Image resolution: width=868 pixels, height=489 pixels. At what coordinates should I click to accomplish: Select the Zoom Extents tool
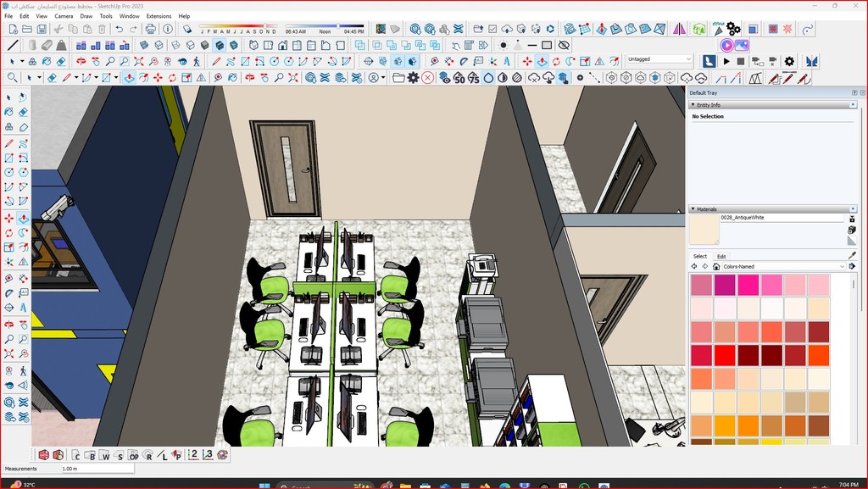click(138, 61)
